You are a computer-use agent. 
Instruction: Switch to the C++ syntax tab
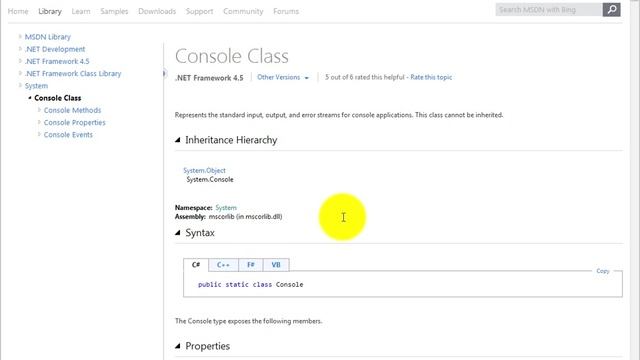223,264
